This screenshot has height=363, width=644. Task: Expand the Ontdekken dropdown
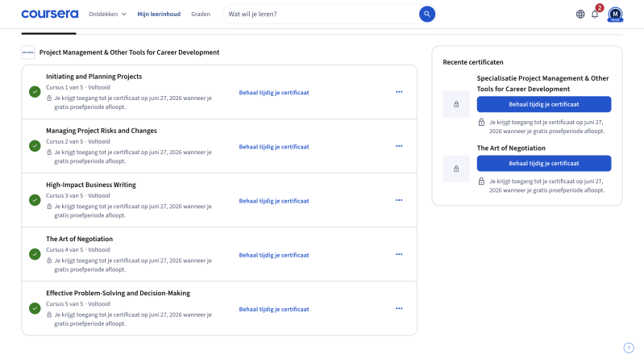pos(108,14)
